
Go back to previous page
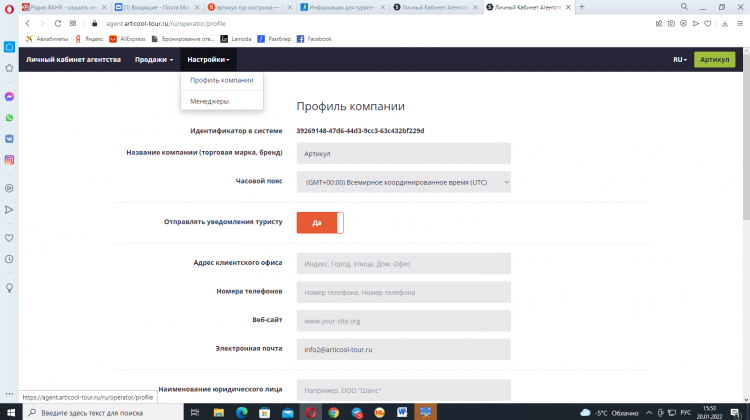pyautogui.click(x=28, y=23)
